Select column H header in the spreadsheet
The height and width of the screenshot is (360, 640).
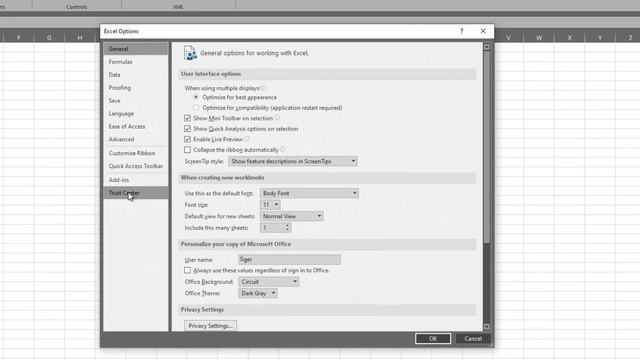point(80,38)
